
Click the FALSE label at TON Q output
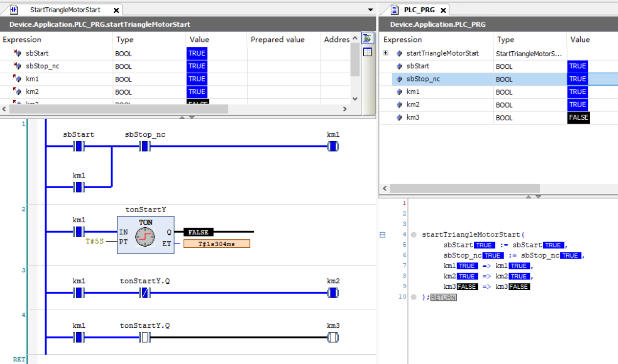(x=198, y=233)
